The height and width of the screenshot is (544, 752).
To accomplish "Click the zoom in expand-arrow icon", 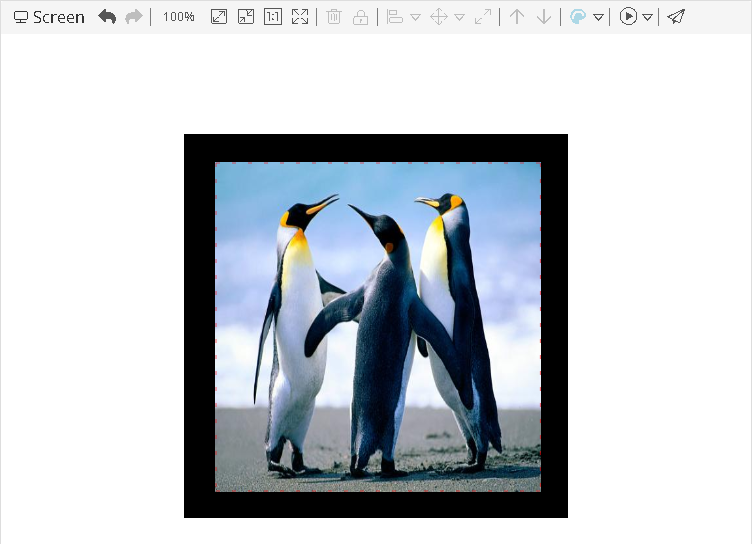I will 219,17.
